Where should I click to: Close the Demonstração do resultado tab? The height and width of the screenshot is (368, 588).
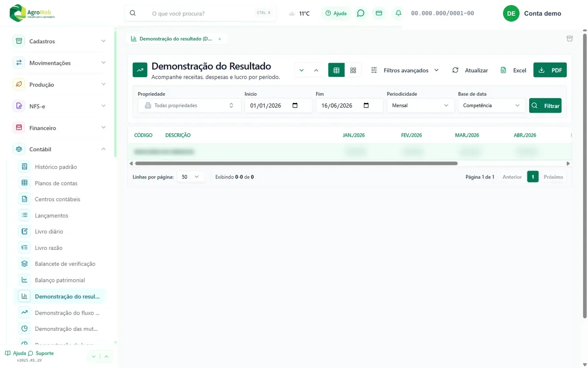220,39
